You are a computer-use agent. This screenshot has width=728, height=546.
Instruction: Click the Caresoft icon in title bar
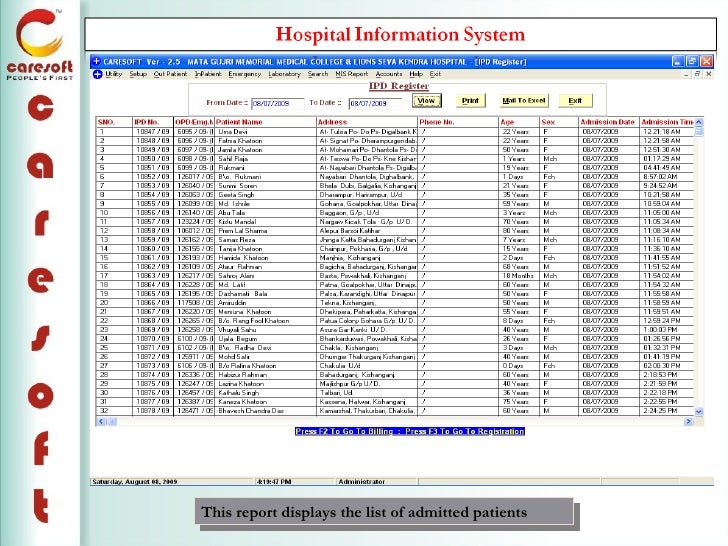coord(97,61)
